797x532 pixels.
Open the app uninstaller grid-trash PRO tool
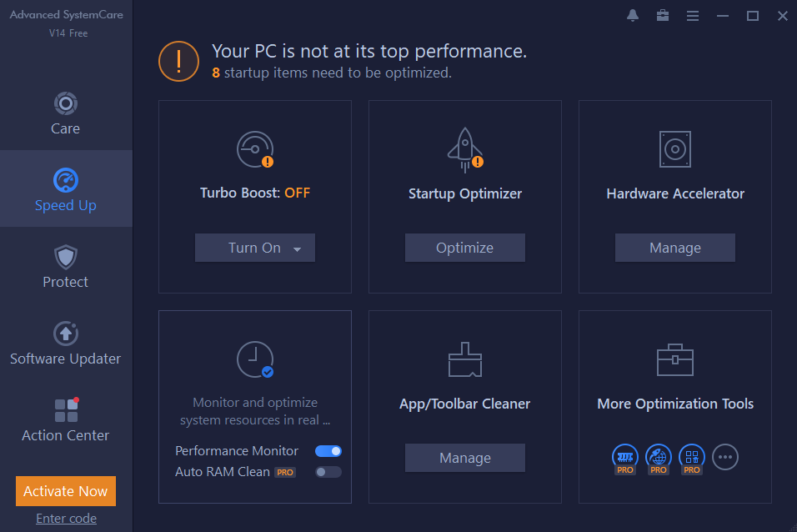point(692,456)
